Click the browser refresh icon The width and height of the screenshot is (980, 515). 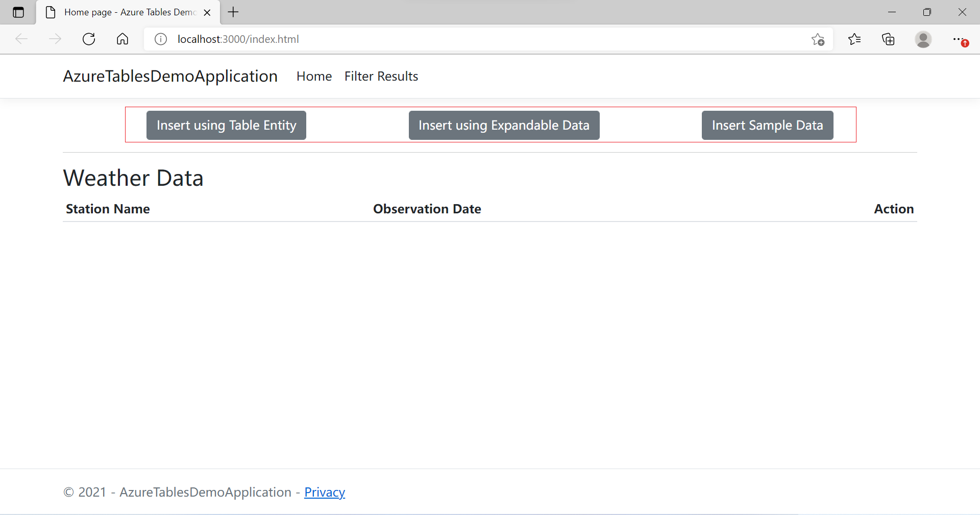[x=89, y=39]
